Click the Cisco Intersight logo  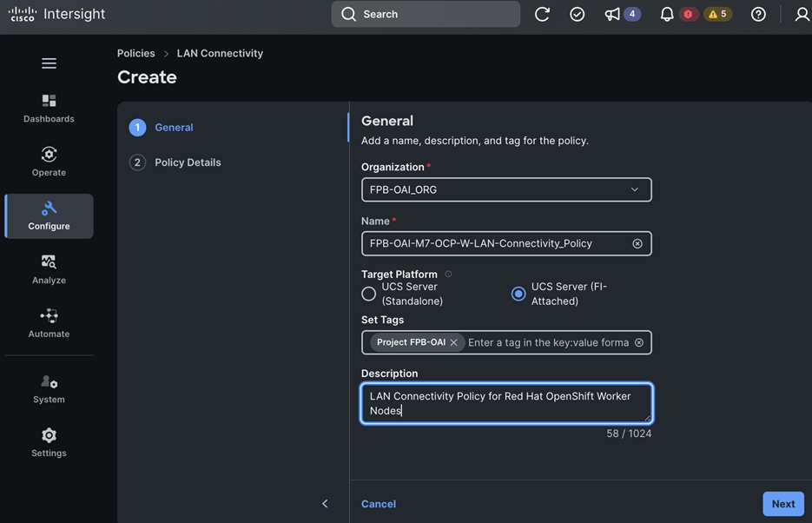[x=56, y=14]
